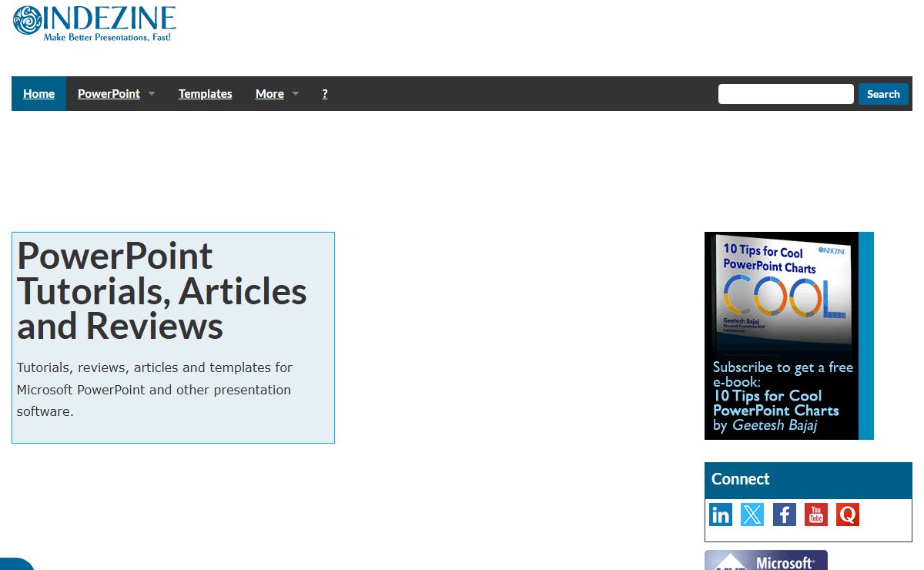This screenshot has height=570, width=924.
Task: Click the question mark nav item
Action: coord(325,94)
